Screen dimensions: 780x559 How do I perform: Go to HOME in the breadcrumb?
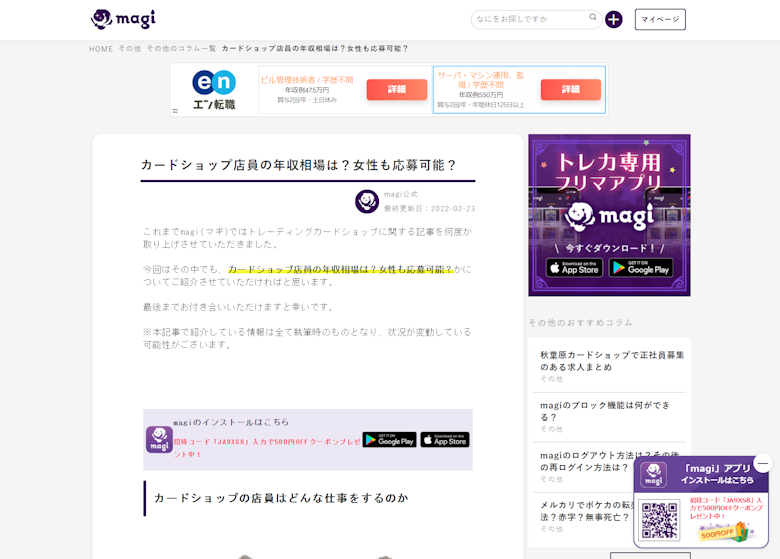[101, 48]
